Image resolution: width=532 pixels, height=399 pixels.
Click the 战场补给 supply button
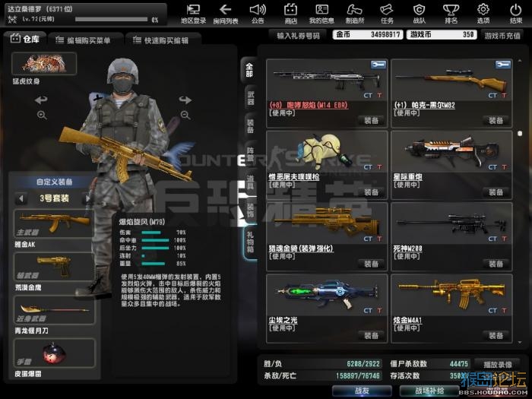coord(429,391)
